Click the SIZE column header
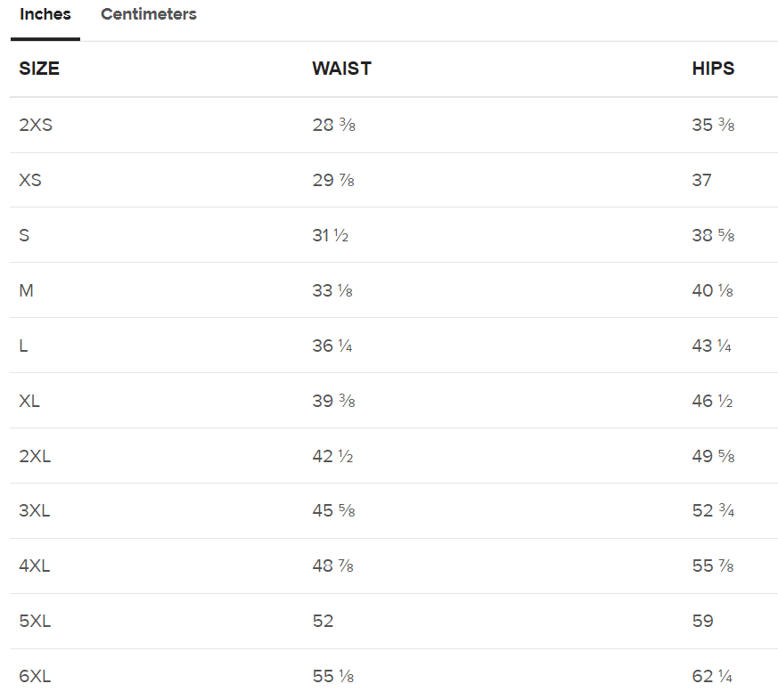Image resolution: width=778 pixels, height=700 pixels. [39, 69]
